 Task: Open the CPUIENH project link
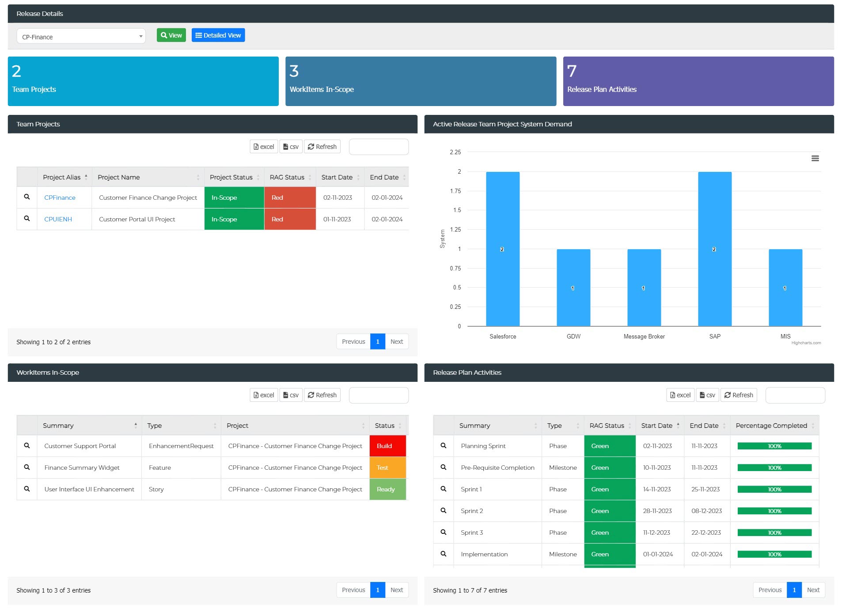58,219
